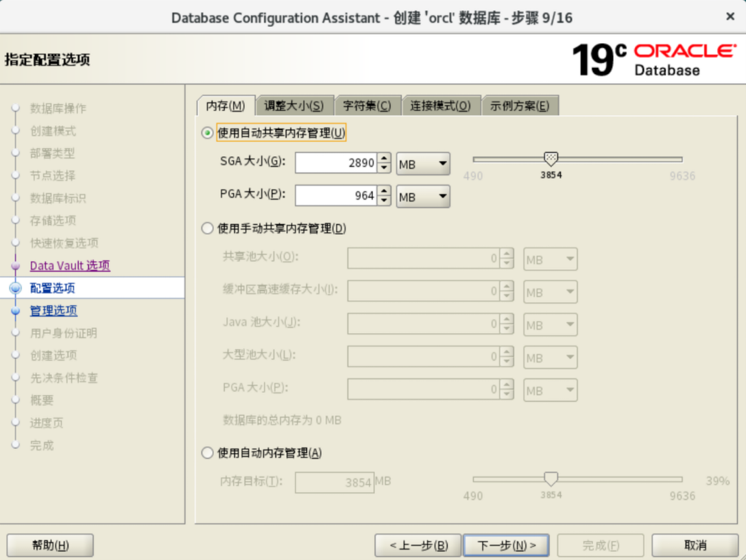This screenshot has height=560, width=746.
Task: Enable 使用自动内存管理 option
Action: pos(207,453)
